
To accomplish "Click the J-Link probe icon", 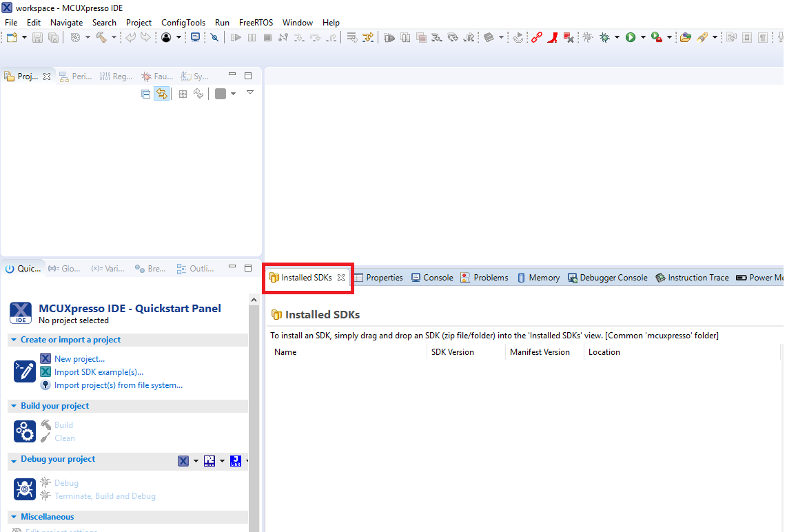I will tap(236, 461).
